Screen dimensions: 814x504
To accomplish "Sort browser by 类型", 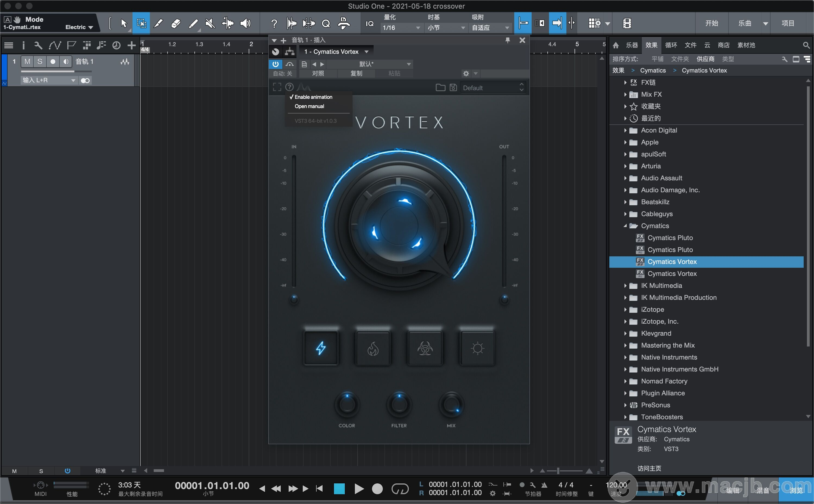I will (728, 59).
